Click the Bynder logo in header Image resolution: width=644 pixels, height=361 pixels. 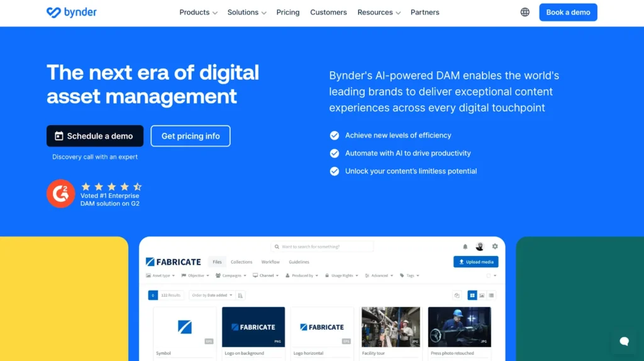72,13
